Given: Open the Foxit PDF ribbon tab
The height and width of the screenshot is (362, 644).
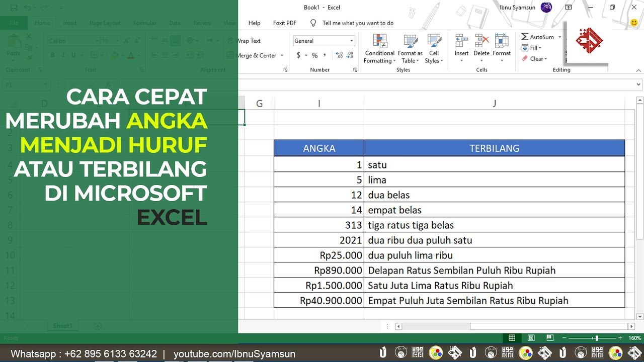Looking at the screenshot, I should (285, 23).
